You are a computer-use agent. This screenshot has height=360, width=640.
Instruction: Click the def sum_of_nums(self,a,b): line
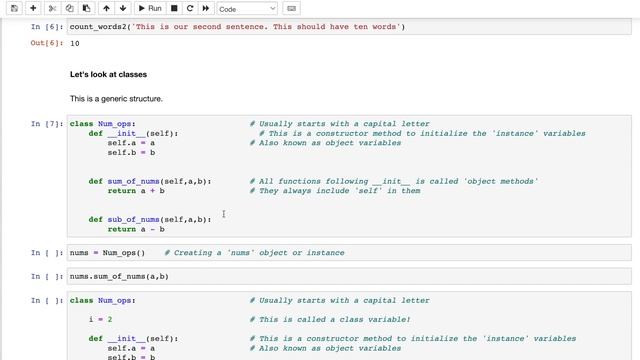tap(150, 181)
